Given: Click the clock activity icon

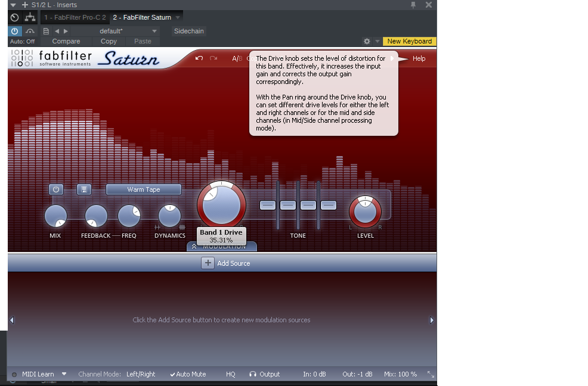Looking at the screenshot, I should coord(15,17).
